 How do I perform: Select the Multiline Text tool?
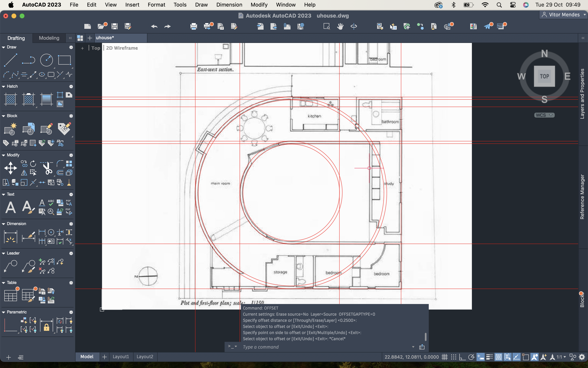click(10, 207)
